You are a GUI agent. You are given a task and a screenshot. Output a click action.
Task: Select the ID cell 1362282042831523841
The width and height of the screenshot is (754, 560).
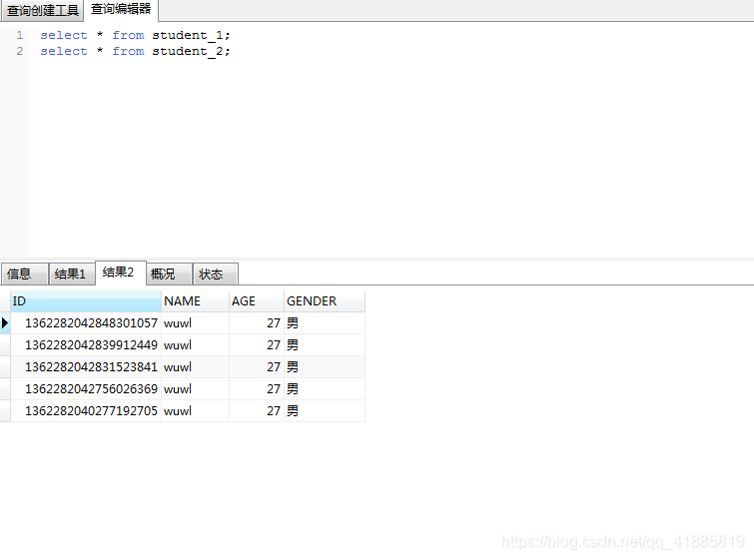pos(86,367)
